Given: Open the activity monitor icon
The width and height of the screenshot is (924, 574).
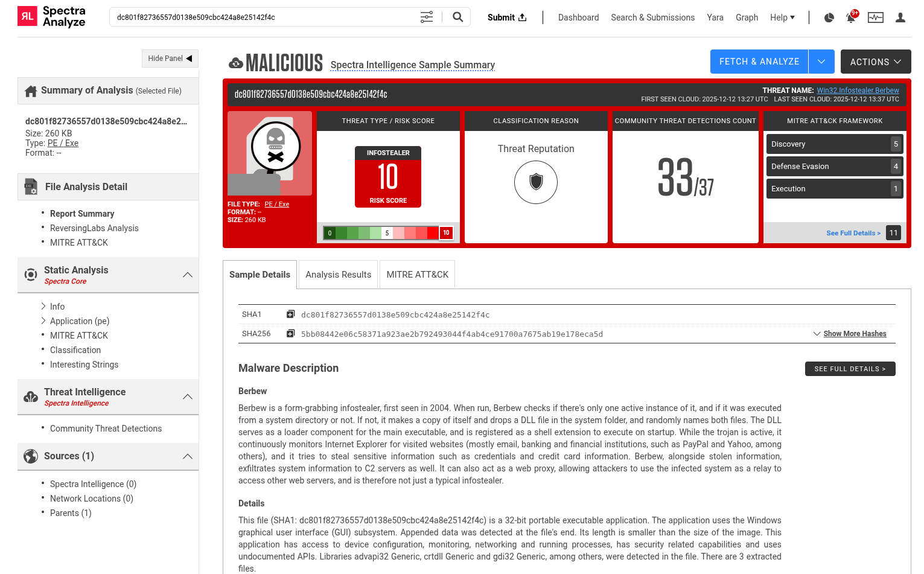Looking at the screenshot, I should coord(875,18).
